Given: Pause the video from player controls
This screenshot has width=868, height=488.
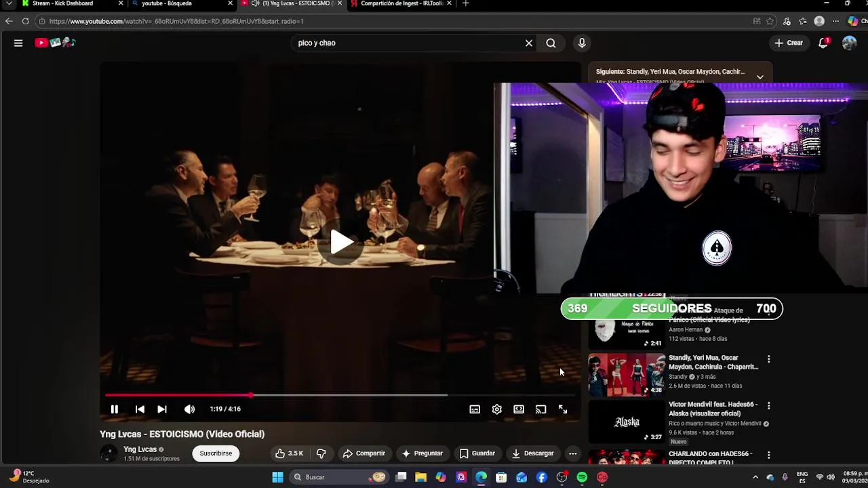Looking at the screenshot, I should pyautogui.click(x=115, y=409).
